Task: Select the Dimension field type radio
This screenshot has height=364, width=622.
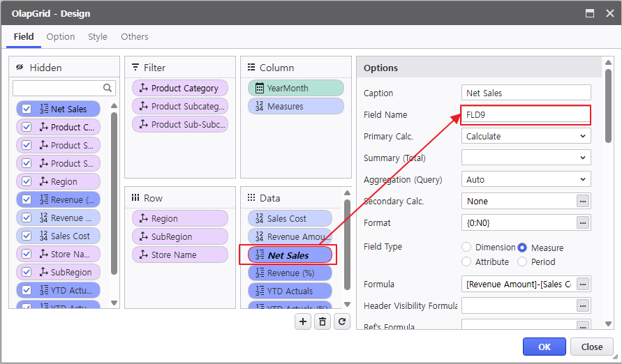Action: [x=466, y=247]
